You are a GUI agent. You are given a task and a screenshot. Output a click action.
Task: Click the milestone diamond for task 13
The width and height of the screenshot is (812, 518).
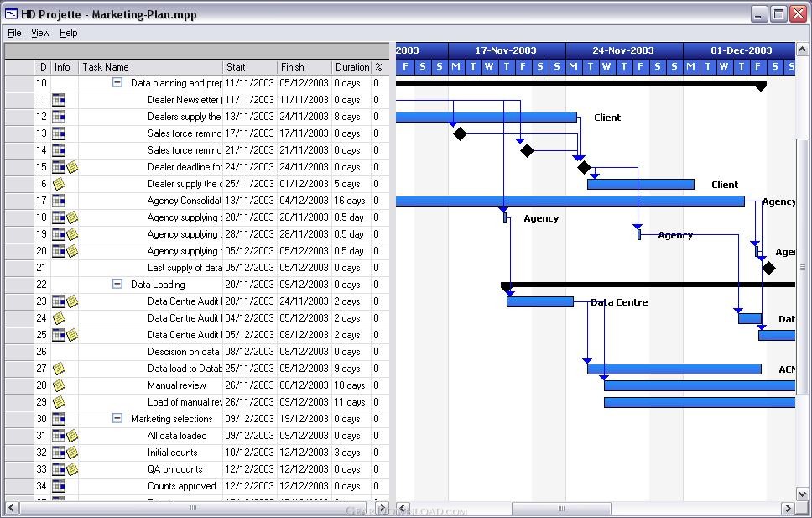460,133
